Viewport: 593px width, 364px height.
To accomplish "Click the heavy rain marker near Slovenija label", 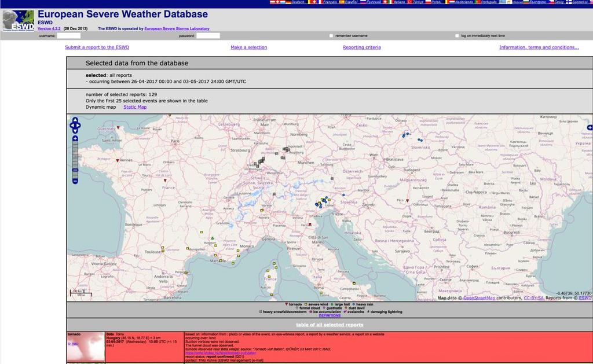I will [343, 195].
